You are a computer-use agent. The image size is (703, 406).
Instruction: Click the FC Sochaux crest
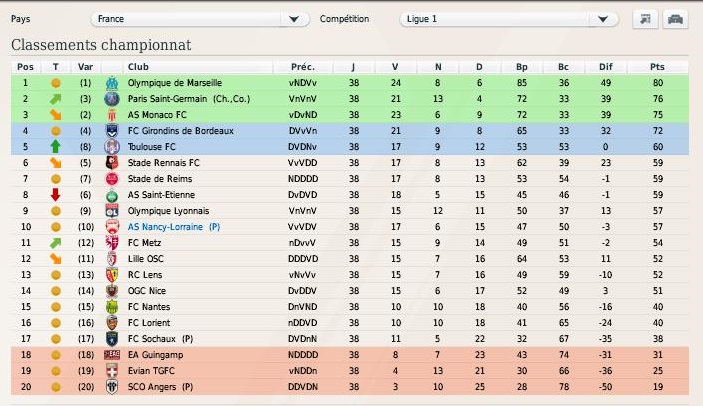(112, 339)
